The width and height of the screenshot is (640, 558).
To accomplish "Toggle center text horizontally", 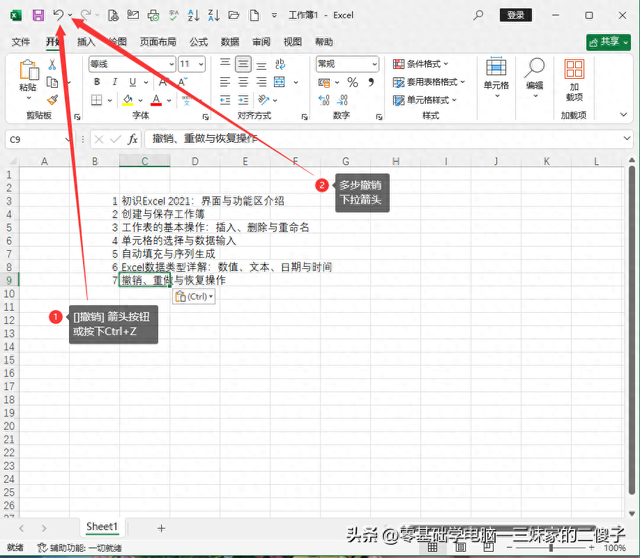I will click(243, 82).
